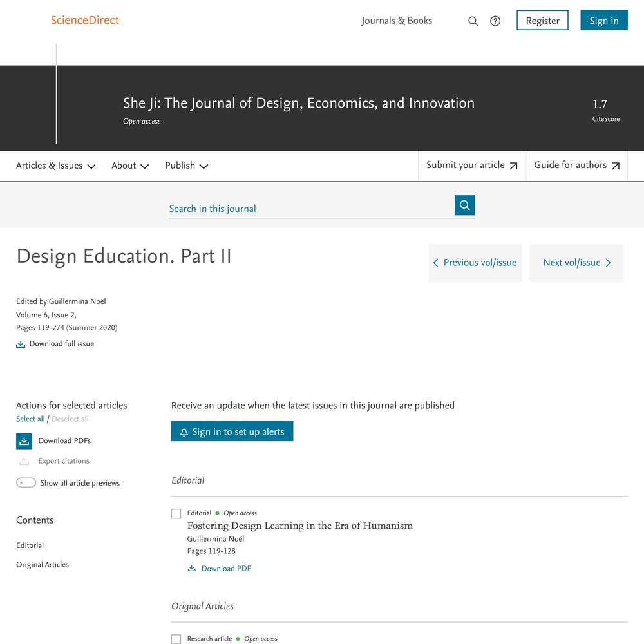Click the bell icon on alerts button
Image resolution: width=644 pixels, height=644 pixels.
click(184, 432)
